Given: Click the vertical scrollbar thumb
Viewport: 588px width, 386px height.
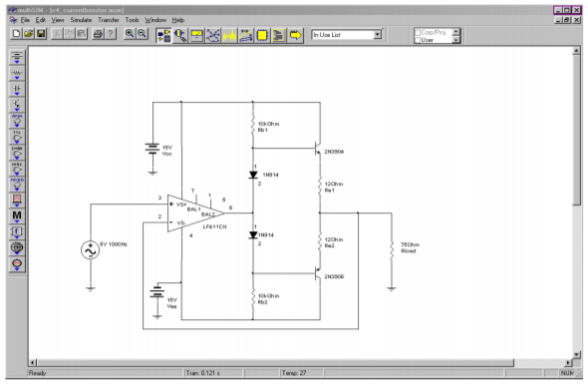Looking at the screenshot, I should click(x=577, y=131).
